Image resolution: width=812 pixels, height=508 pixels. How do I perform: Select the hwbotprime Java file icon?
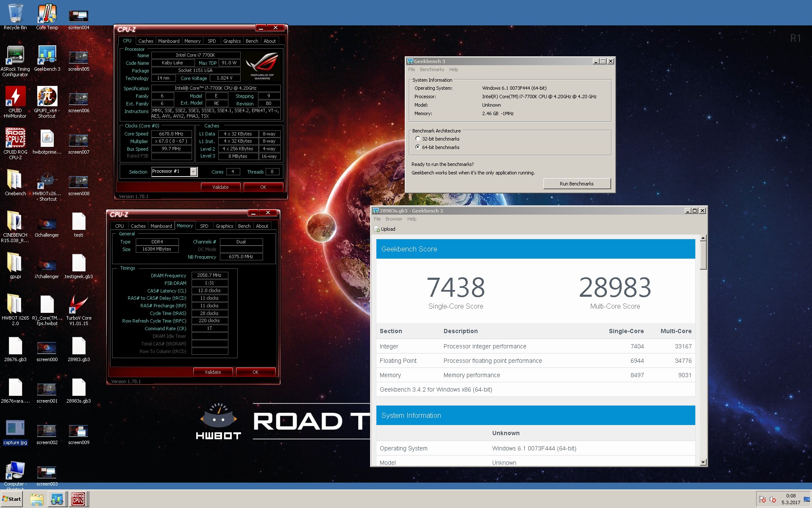pyautogui.click(x=47, y=141)
